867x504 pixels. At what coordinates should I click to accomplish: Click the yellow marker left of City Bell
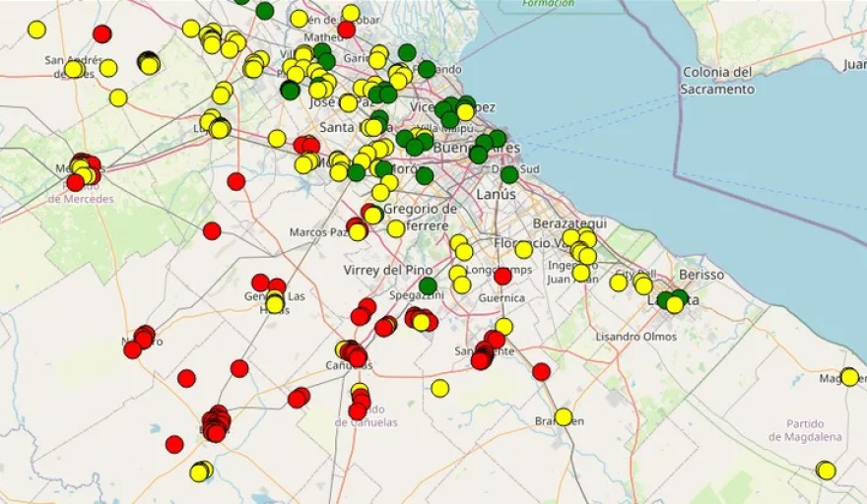point(618,283)
